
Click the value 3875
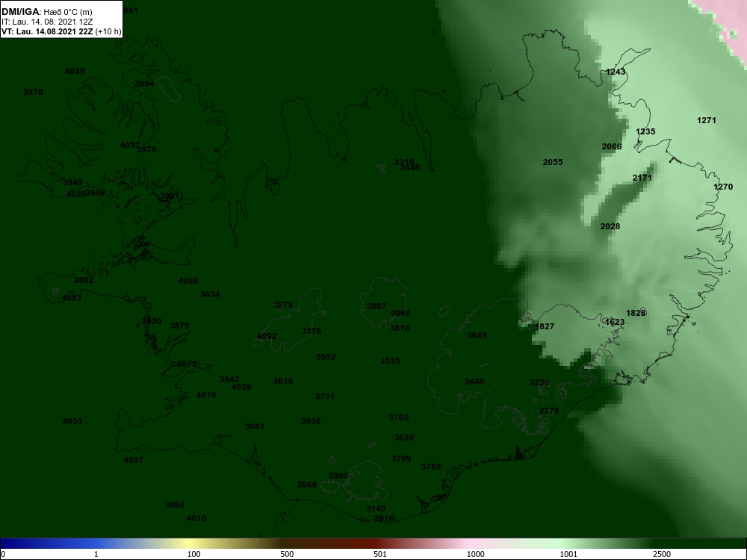pyautogui.click(x=179, y=326)
